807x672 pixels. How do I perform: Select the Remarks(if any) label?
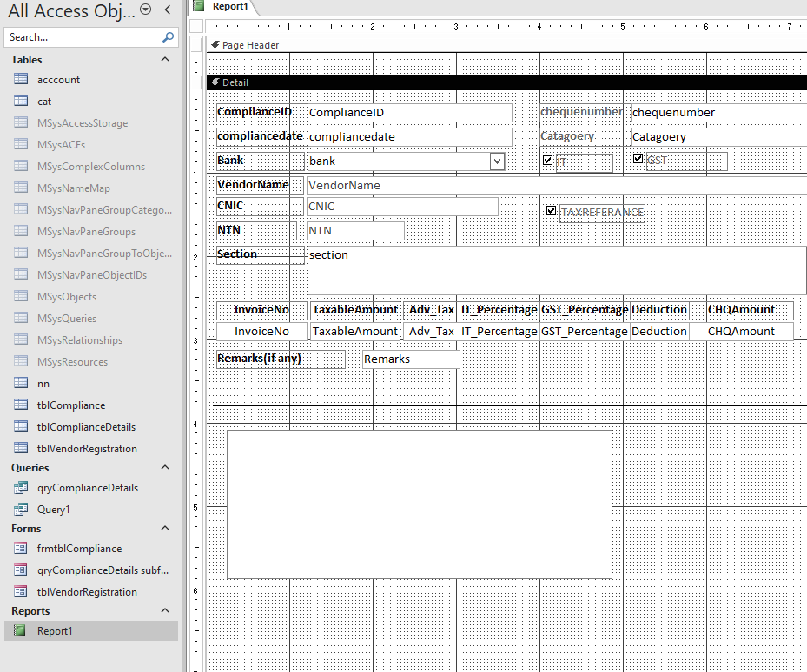click(281, 359)
